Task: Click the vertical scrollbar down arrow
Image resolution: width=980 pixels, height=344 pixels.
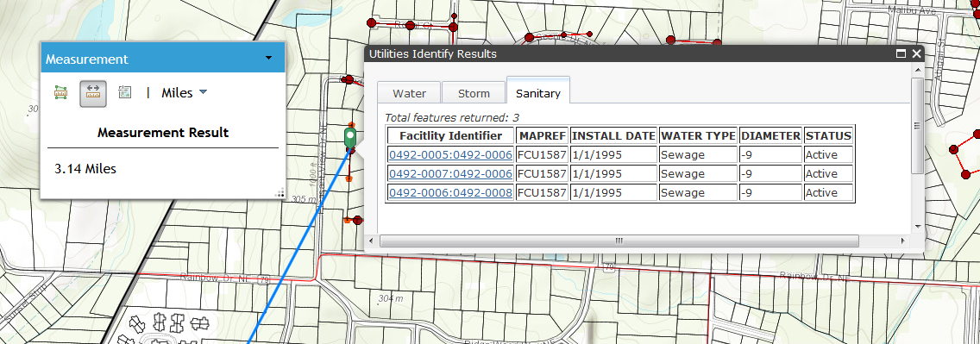Action: pos(917,227)
